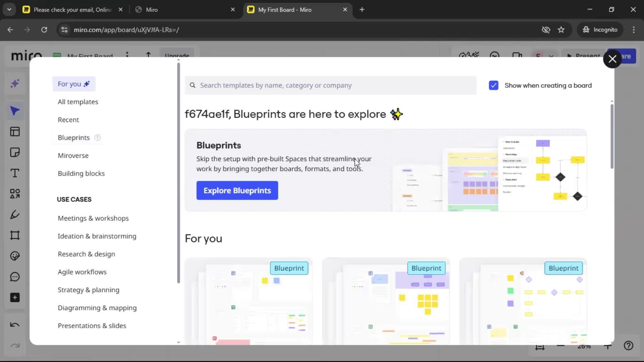Switch to Please check your email tab
Screen dimensions: 644x362
(x=72, y=10)
